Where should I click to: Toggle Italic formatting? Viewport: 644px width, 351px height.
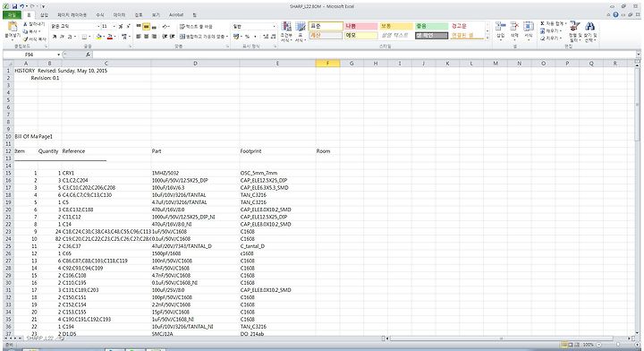(x=62, y=37)
